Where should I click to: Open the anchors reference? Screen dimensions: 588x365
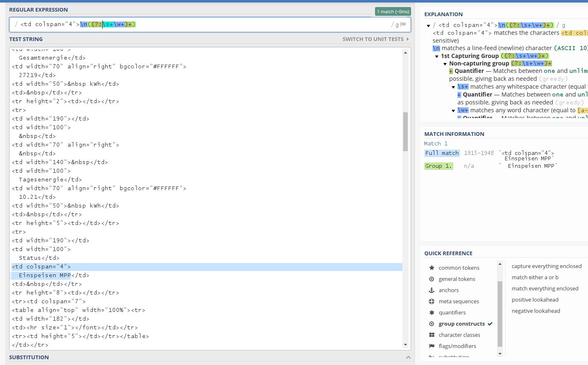click(x=449, y=290)
